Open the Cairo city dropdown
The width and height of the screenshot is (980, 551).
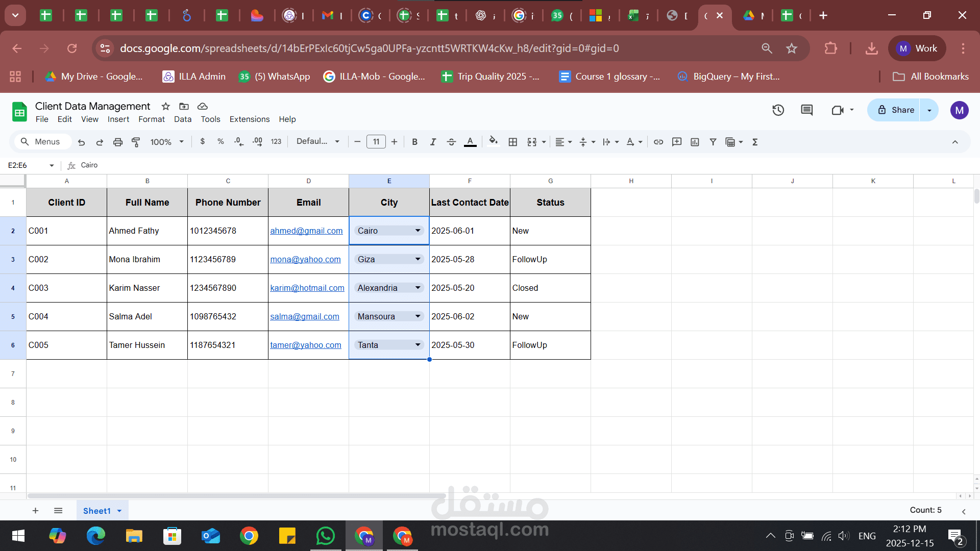point(418,231)
